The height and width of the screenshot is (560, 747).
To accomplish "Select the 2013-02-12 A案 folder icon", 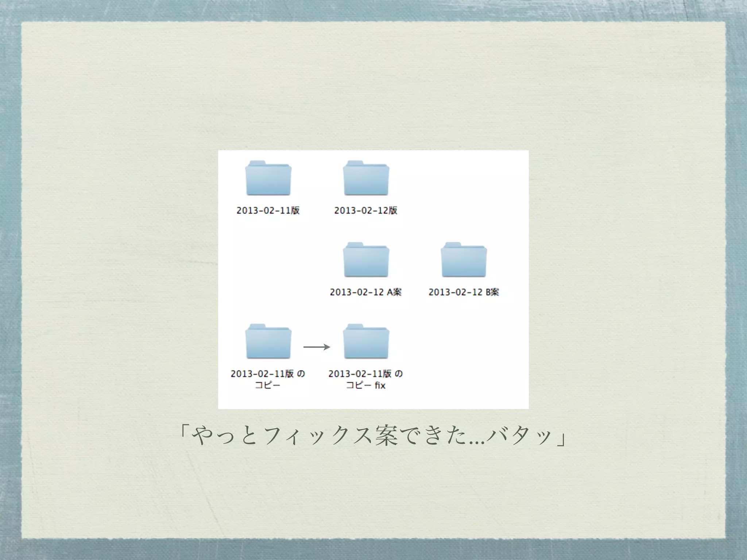I will click(366, 260).
